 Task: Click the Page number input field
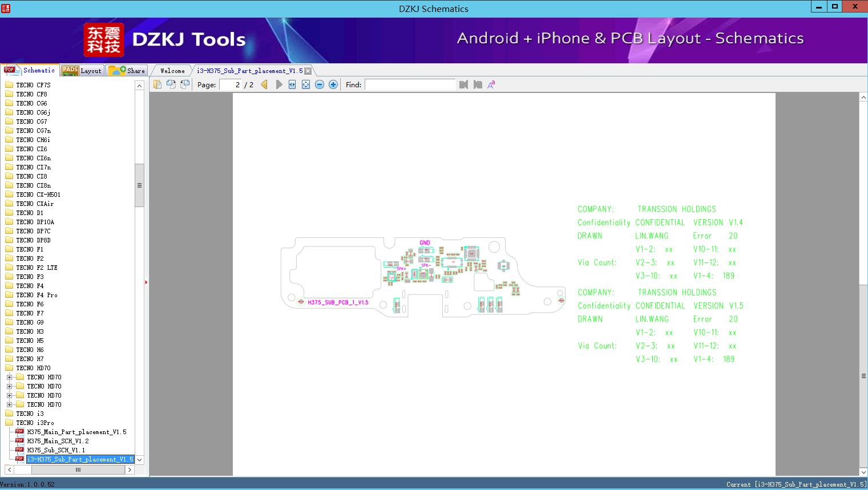pos(231,84)
